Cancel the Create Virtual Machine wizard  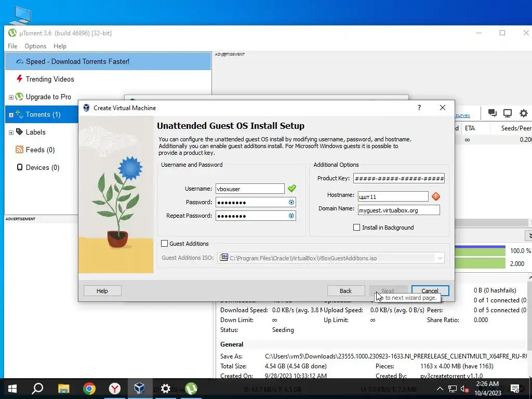tap(430, 291)
